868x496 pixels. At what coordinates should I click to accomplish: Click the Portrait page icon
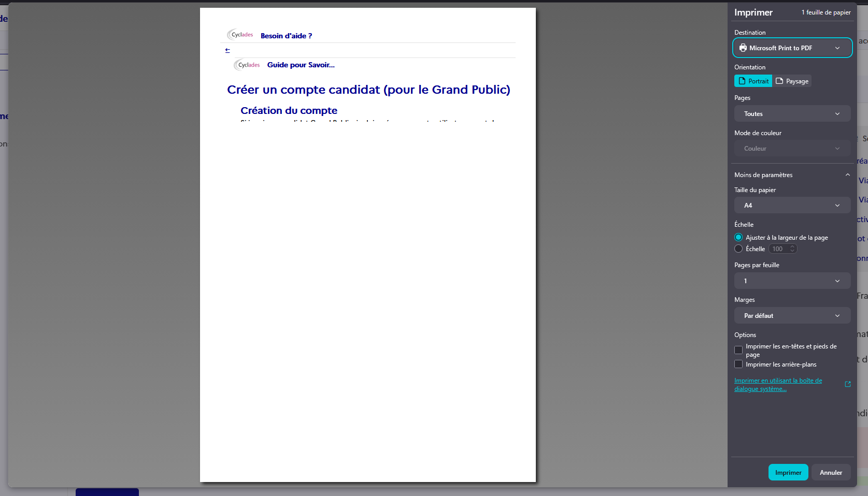[742, 81]
